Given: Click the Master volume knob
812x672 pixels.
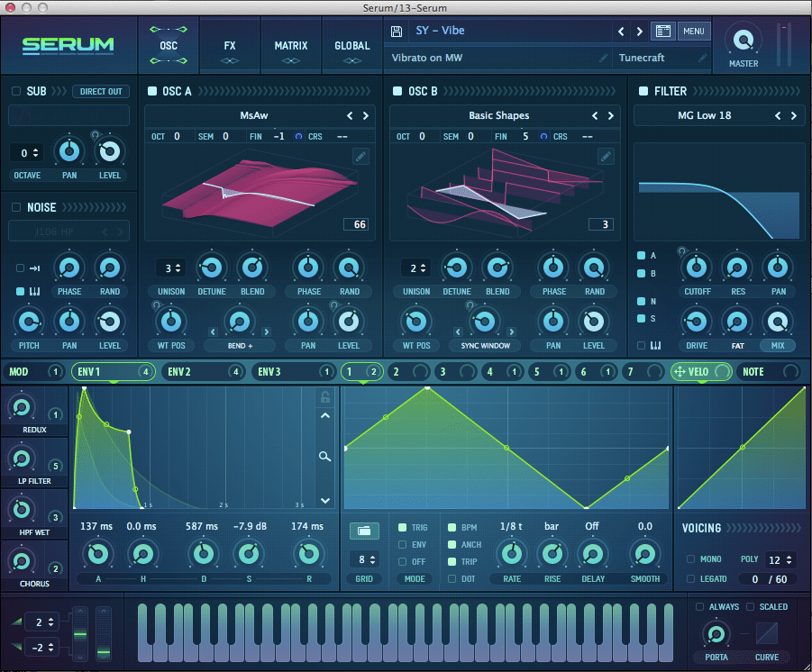Looking at the screenshot, I should (x=744, y=40).
